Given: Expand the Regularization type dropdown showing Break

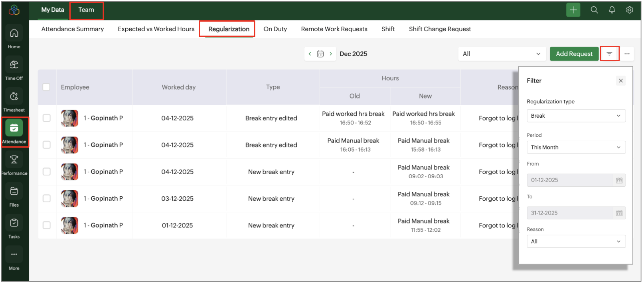Looking at the screenshot, I should pos(575,116).
